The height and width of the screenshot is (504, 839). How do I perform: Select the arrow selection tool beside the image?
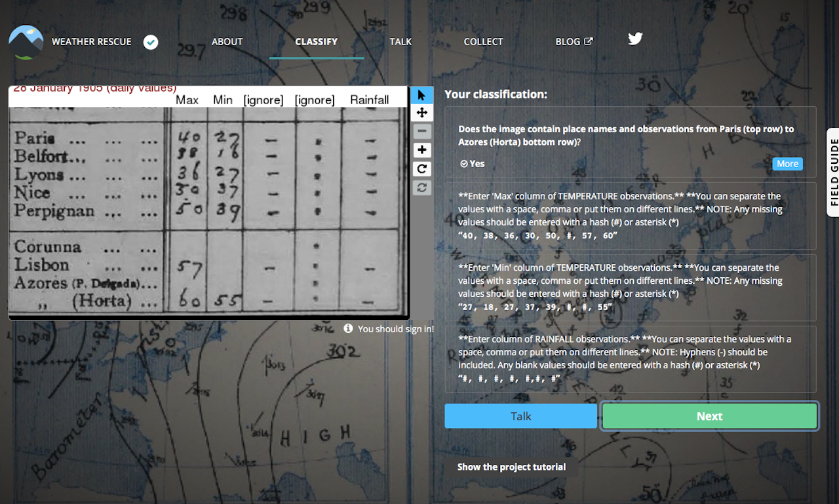(421, 94)
